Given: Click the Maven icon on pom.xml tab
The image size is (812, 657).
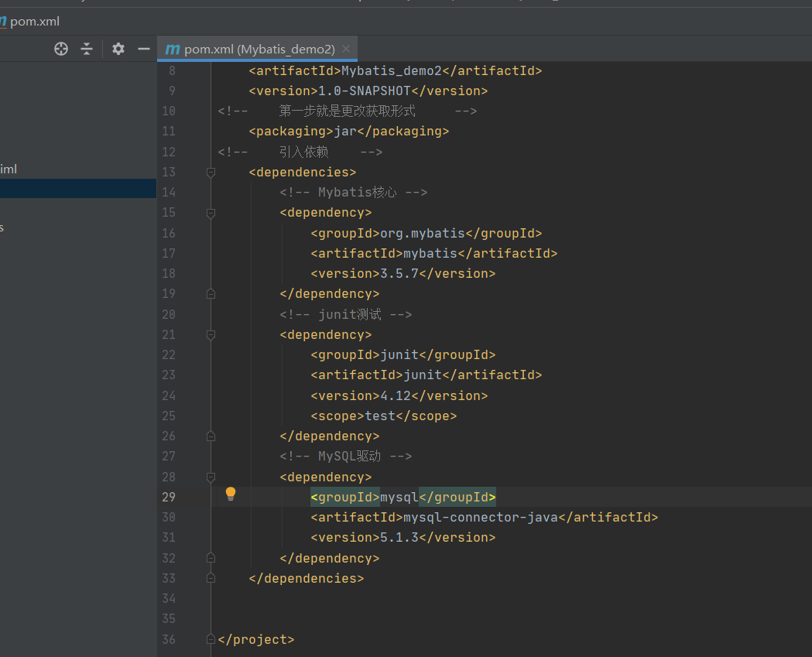Looking at the screenshot, I should [173, 50].
